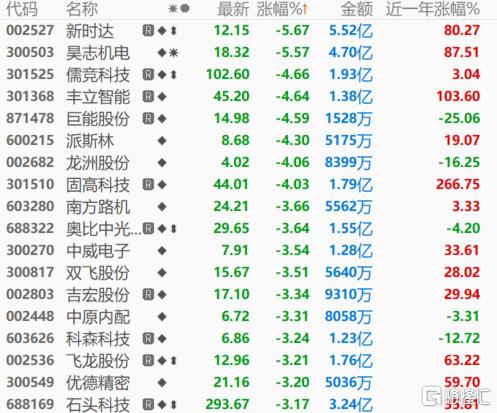Select stock code 002682
This screenshot has width=497, height=413.
(x=30, y=163)
